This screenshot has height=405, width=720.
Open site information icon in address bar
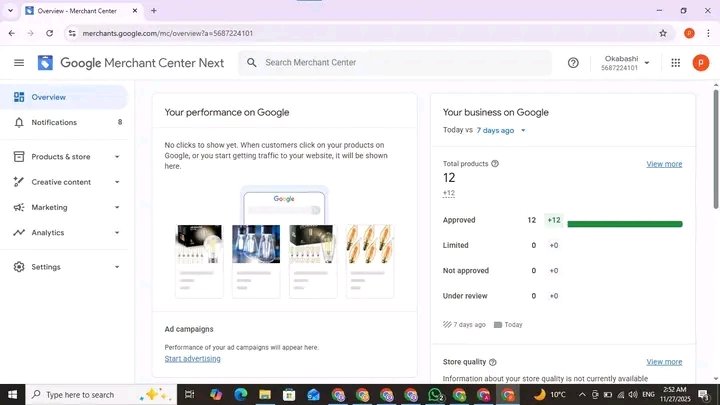[72, 33]
